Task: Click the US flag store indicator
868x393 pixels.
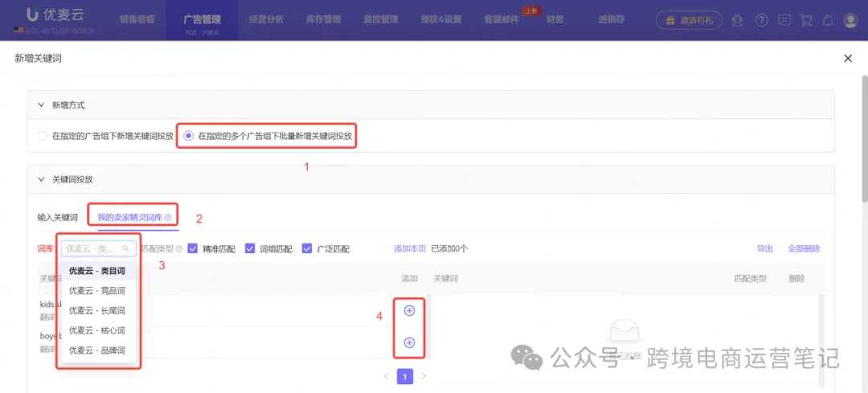Action: click(x=18, y=30)
